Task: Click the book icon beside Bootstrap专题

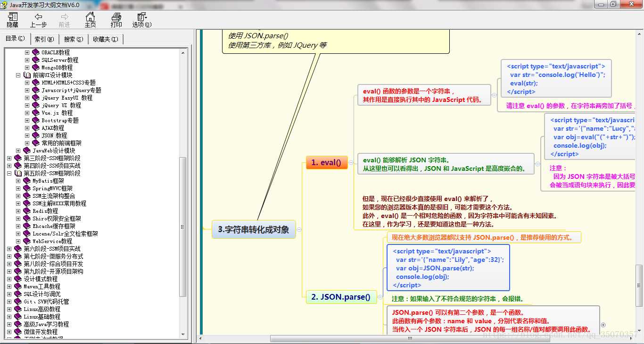Action: 36,120
